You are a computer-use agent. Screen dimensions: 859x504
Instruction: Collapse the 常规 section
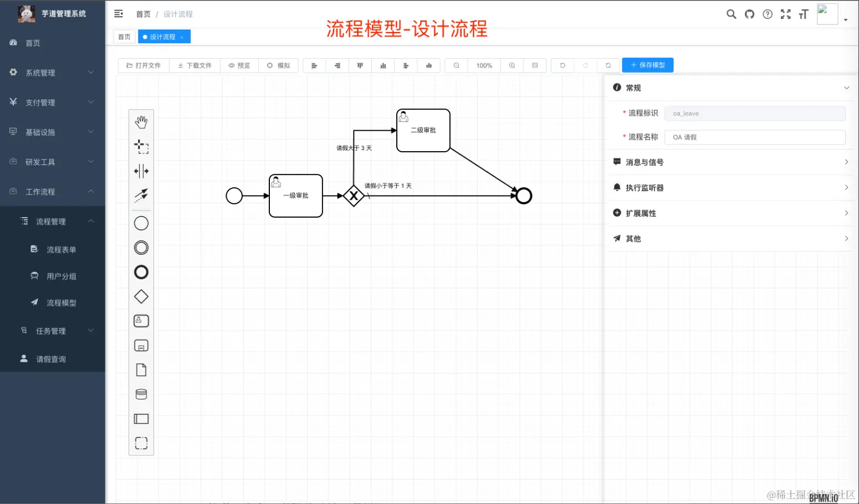click(730, 88)
